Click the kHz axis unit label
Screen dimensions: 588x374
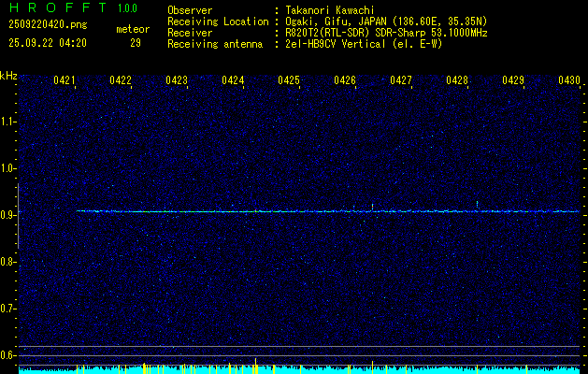(8, 76)
